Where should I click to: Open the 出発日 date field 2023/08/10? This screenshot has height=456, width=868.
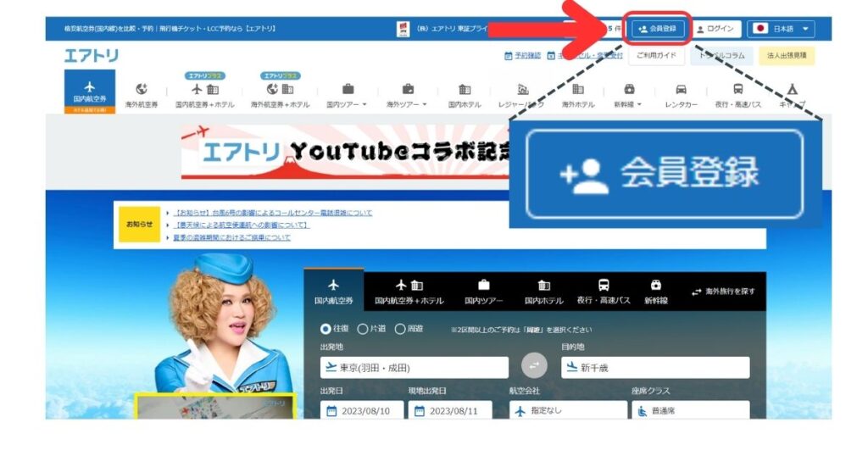[362, 410]
